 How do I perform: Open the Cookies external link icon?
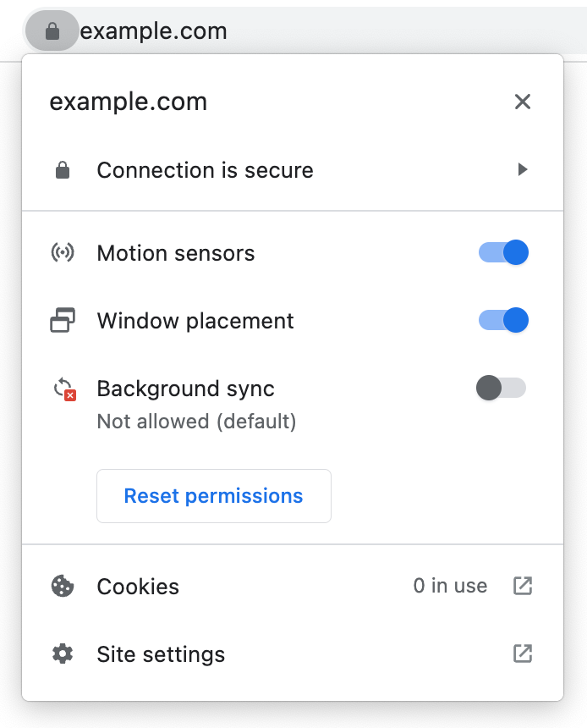click(x=523, y=586)
